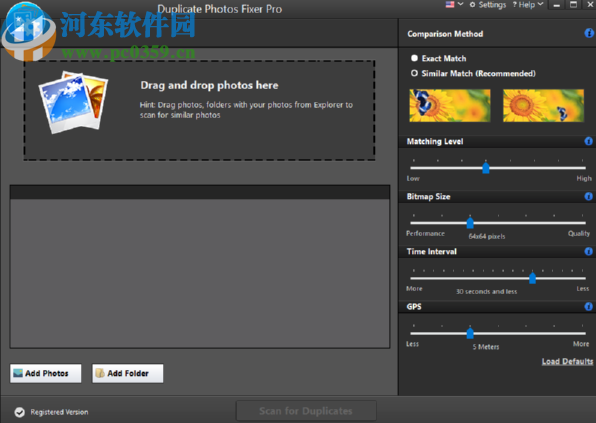Click the Matching Level slider handle
Viewport: 596px width, 423px height.
(486, 168)
